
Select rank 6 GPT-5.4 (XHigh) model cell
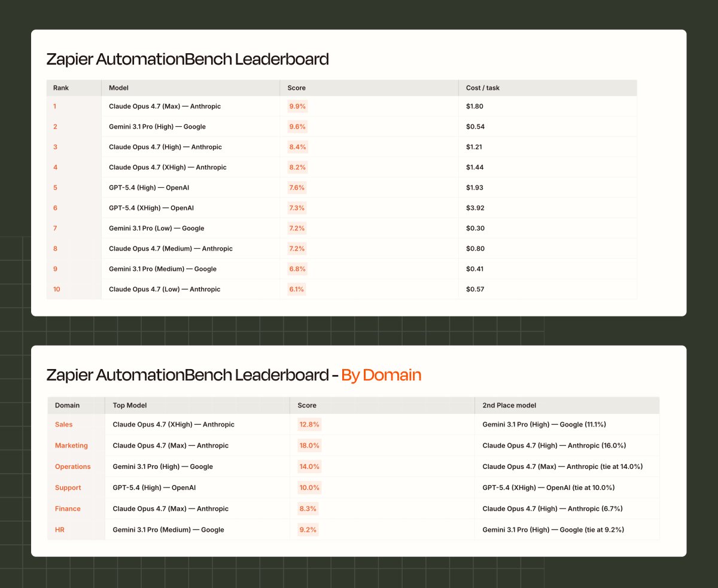coord(190,208)
